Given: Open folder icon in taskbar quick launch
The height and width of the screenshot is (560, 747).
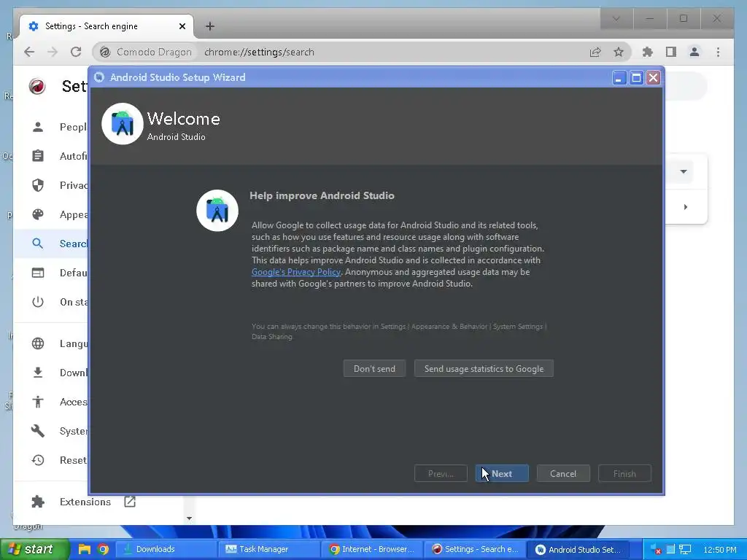Looking at the screenshot, I should [85, 549].
